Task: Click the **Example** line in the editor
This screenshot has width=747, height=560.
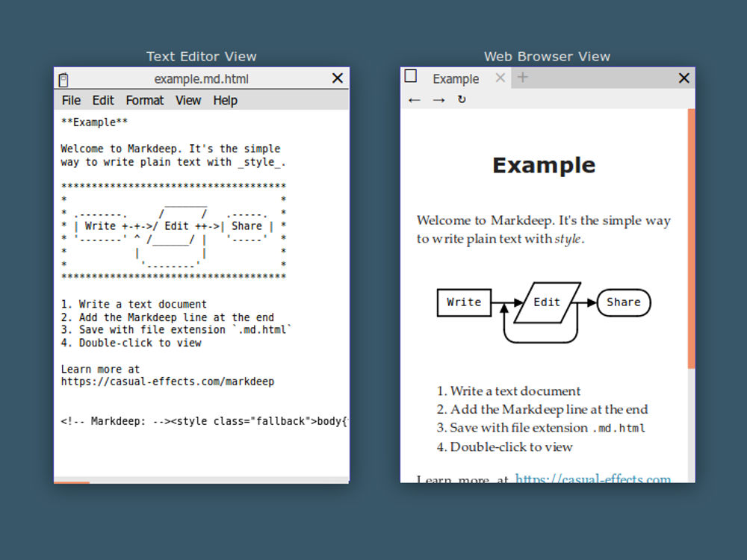Action: tap(94, 122)
